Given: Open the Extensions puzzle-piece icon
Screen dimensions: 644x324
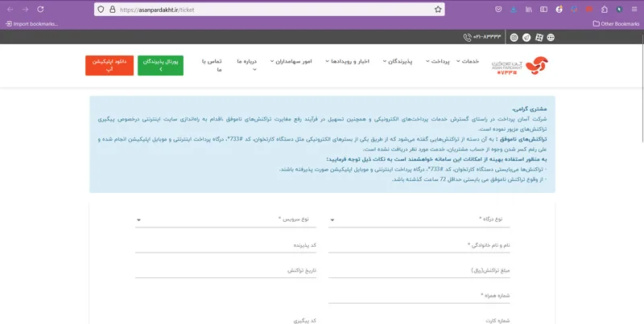Looking at the screenshot, I should (x=605, y=10).
